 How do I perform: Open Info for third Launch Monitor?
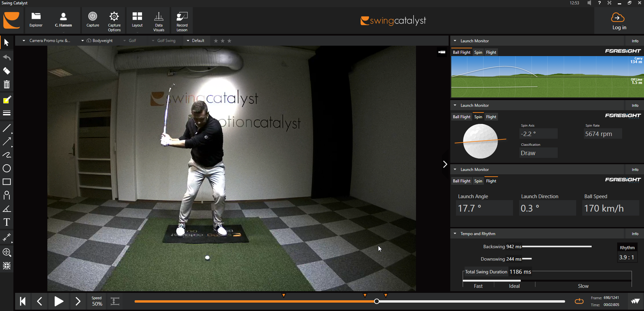tap(635, 170)
